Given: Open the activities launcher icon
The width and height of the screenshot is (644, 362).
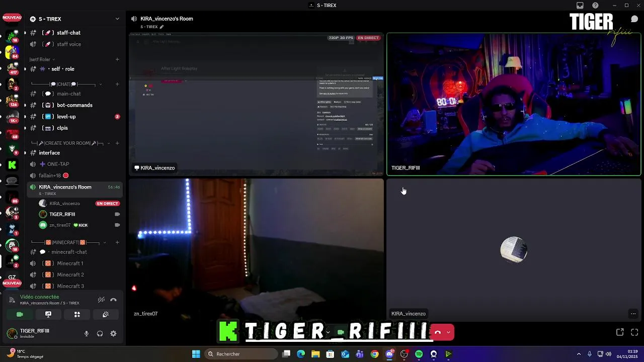Looking at the screenshot, I should click(77, 314).
